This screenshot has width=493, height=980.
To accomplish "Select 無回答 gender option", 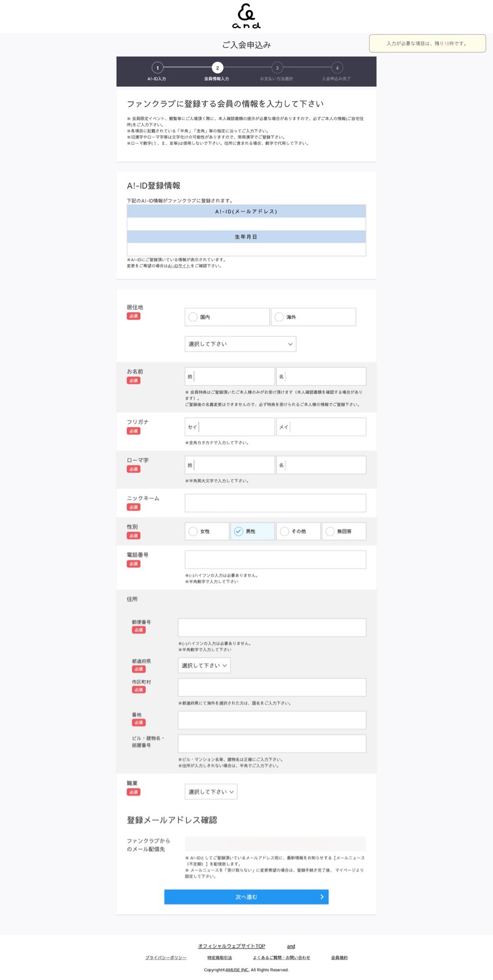I will (x=330, y=531).
